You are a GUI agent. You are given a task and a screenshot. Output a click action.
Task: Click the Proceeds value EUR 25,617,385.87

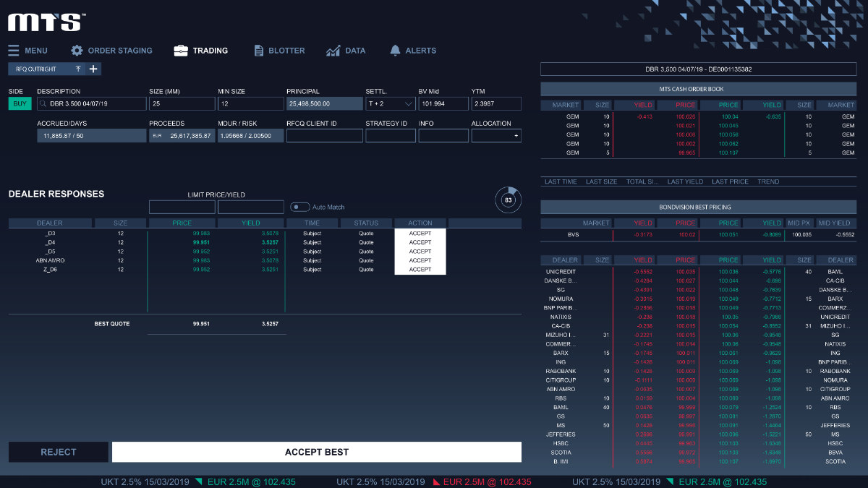[x=182, y=135]
